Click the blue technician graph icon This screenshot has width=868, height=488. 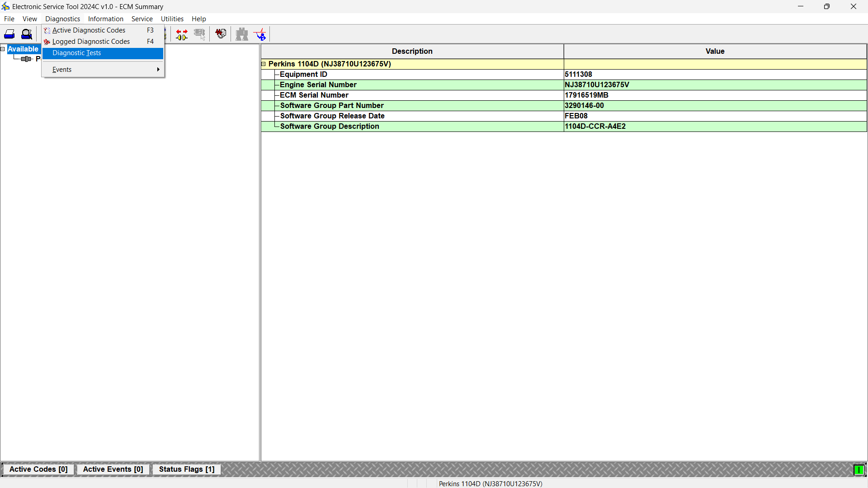[x=260, y=34]
